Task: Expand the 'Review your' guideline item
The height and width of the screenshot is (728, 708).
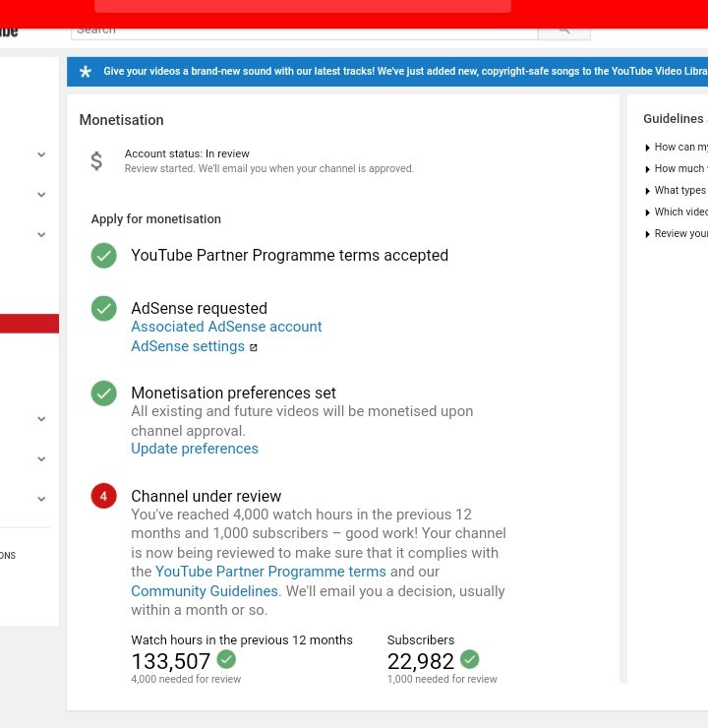Action: click(x=678, y=233)
